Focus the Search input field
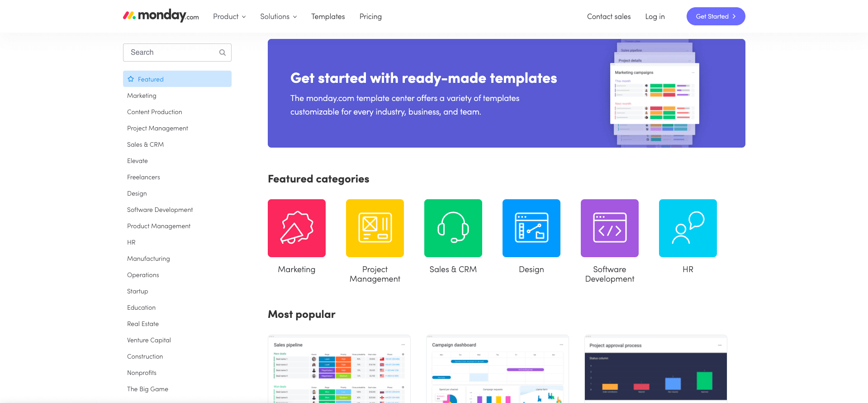This screenshot has height=403, width=868. point(177,53)
